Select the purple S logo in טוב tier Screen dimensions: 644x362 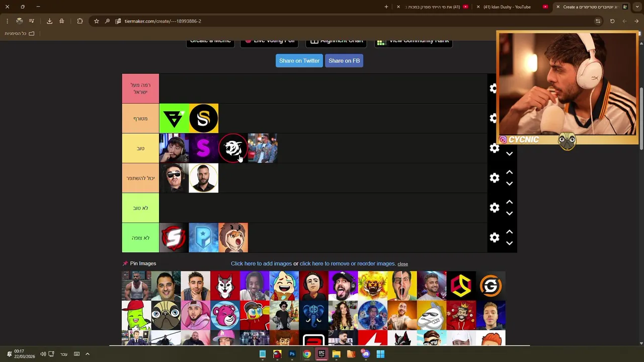(x=204, y=148)
